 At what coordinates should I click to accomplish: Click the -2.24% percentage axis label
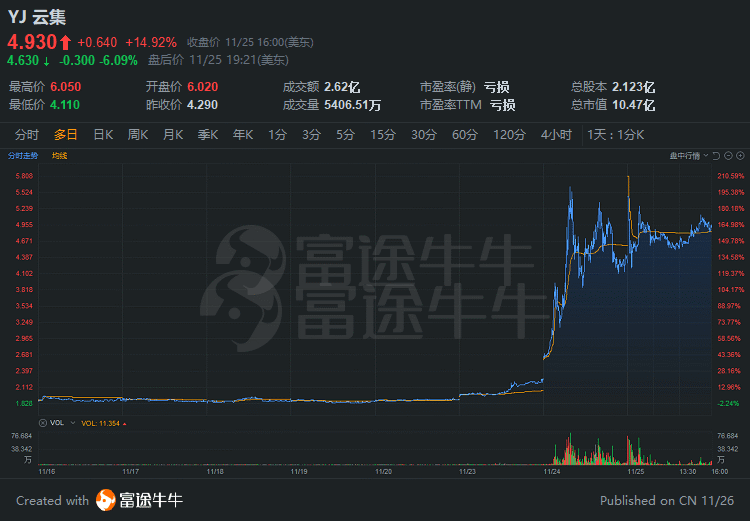click(x=728, y=403)
